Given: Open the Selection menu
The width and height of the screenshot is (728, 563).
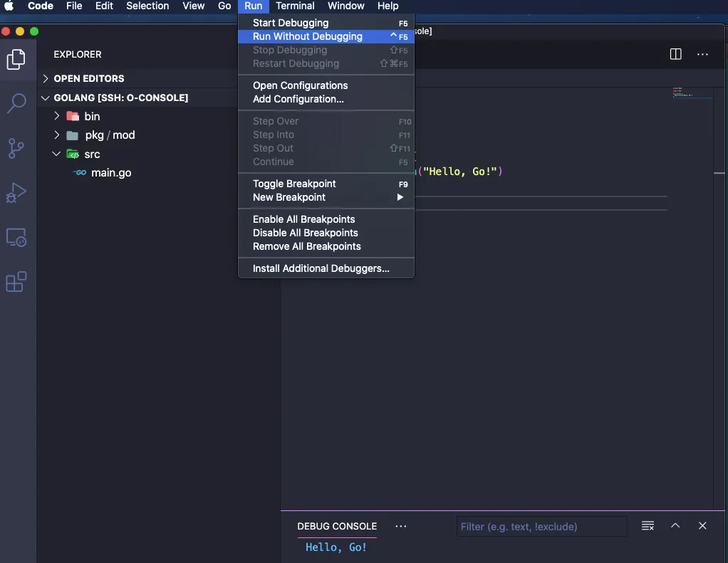Looking at the screenshot, I should [x=147, y=6].
